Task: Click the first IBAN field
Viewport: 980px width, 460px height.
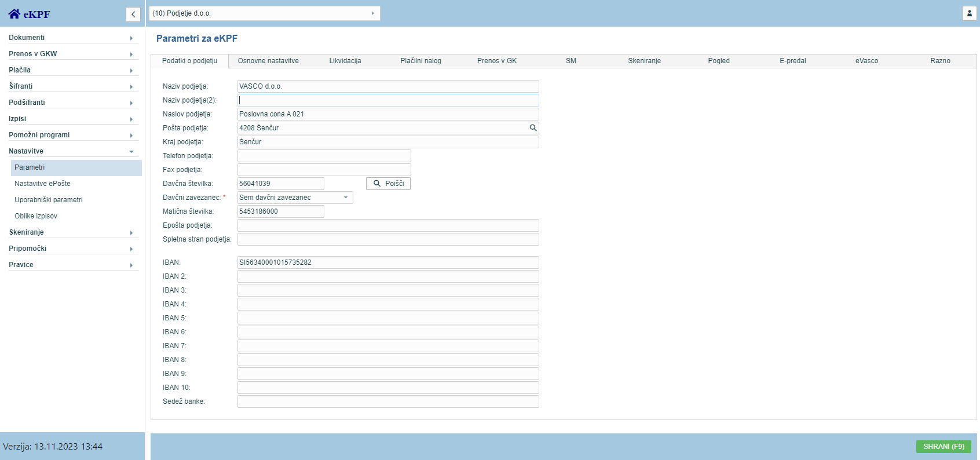Action: tap(388, 262)
